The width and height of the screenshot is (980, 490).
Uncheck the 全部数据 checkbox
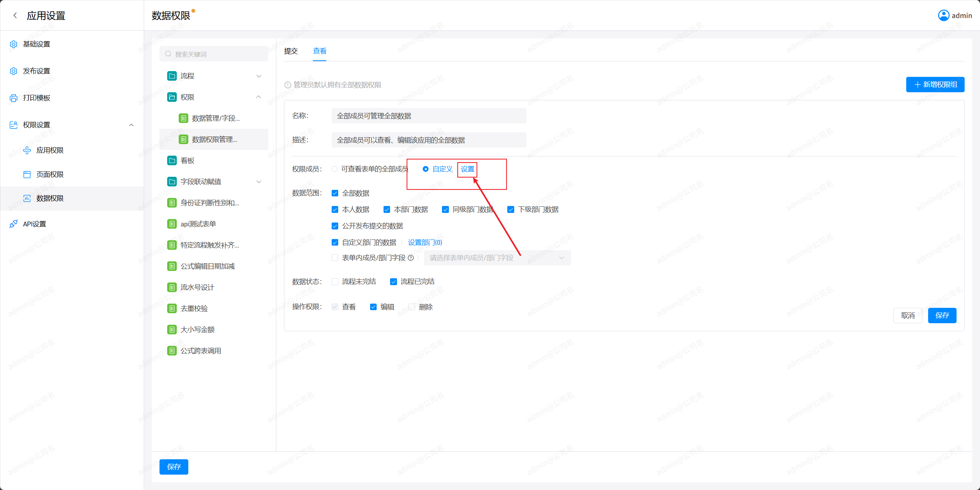click(335, 193)
